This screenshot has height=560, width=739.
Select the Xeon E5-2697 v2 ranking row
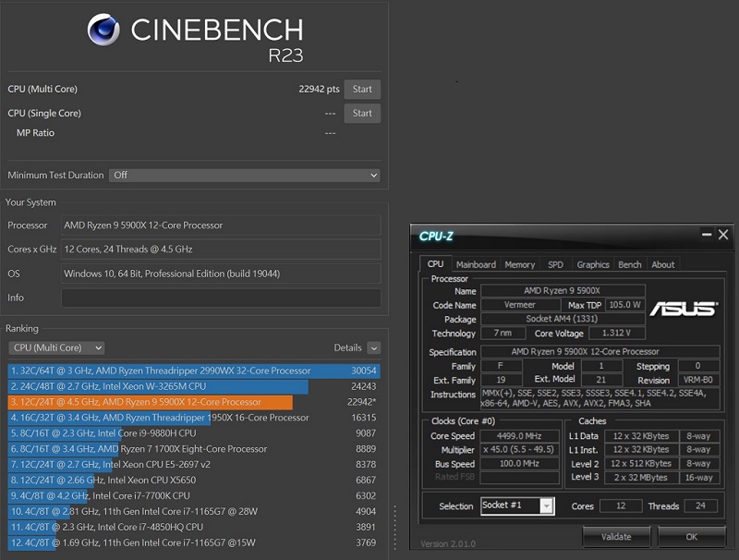(x=194, y=464)
